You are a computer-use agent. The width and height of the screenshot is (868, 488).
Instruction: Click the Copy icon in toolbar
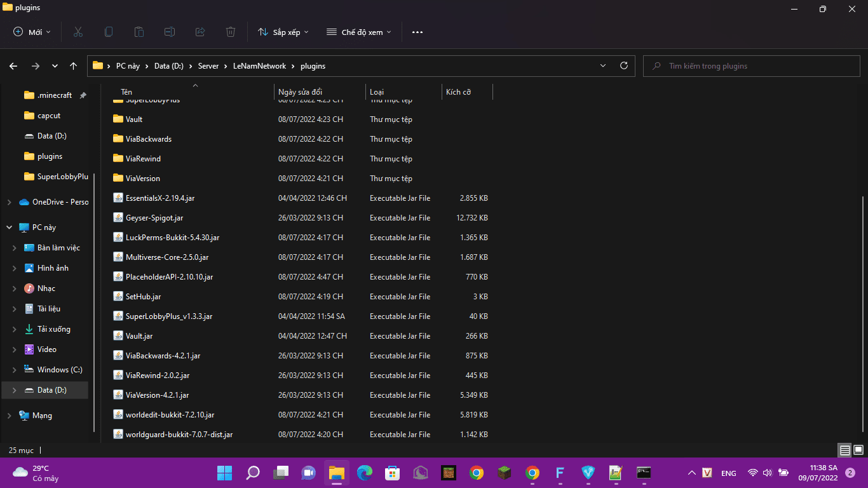point(109,32)
